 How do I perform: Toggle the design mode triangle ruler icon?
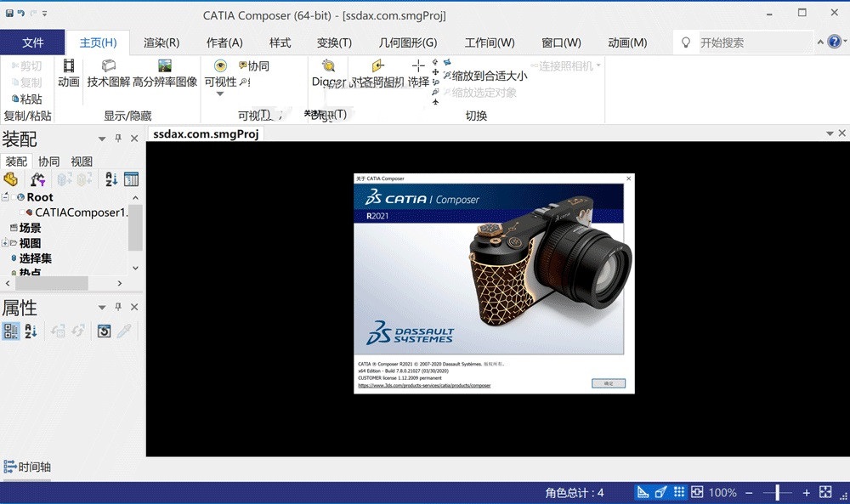[x=643, y=492]
